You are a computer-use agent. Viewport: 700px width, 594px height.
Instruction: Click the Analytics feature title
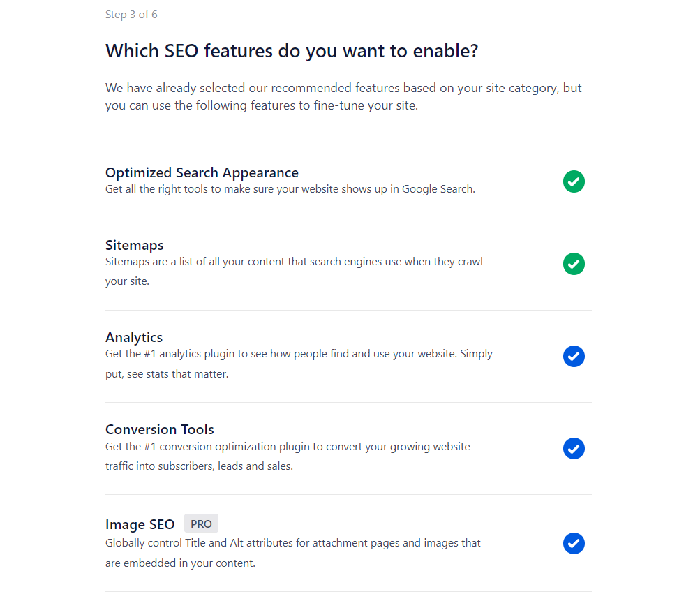pyautogui.click(x=134, y=337)
